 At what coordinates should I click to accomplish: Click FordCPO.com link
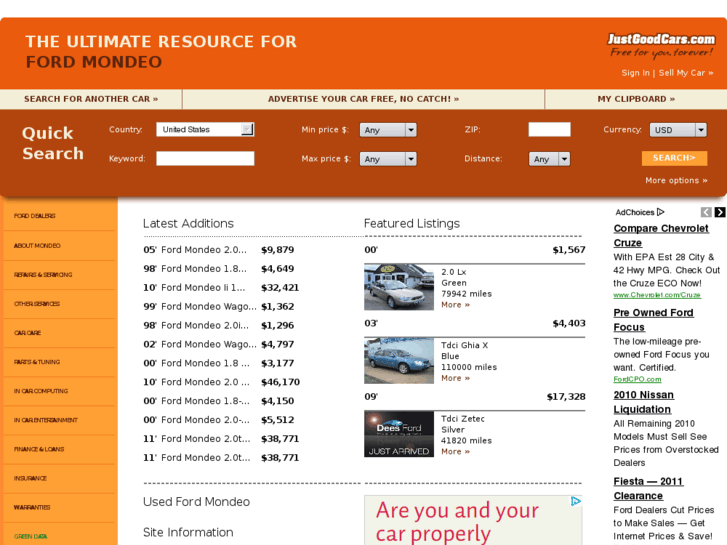click(637, 379)
